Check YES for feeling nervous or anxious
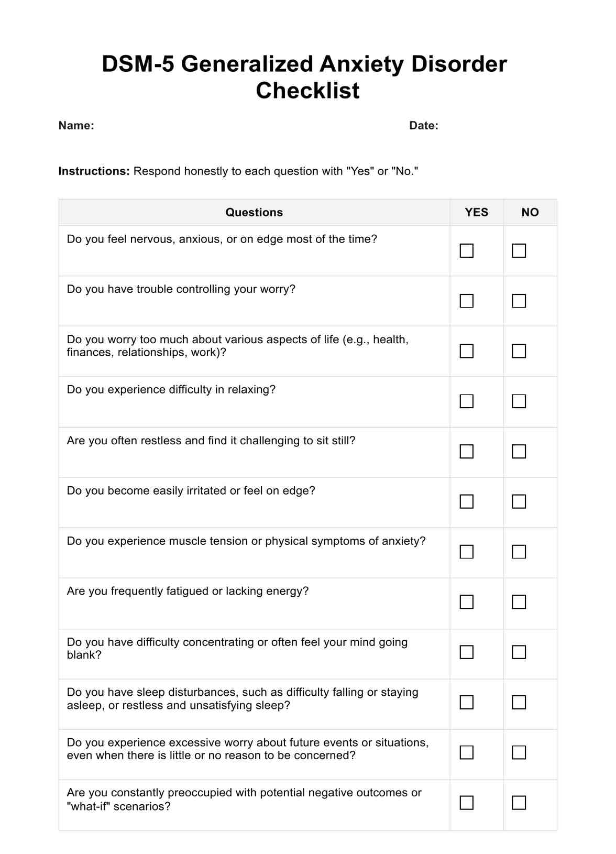 [x=466, y=251]
